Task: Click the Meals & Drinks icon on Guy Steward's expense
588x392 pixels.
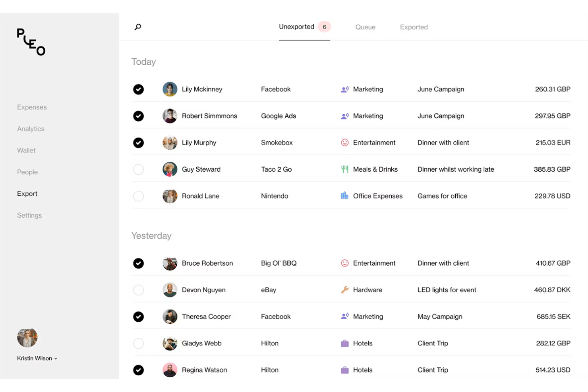Action: click(x=344, y=169)
